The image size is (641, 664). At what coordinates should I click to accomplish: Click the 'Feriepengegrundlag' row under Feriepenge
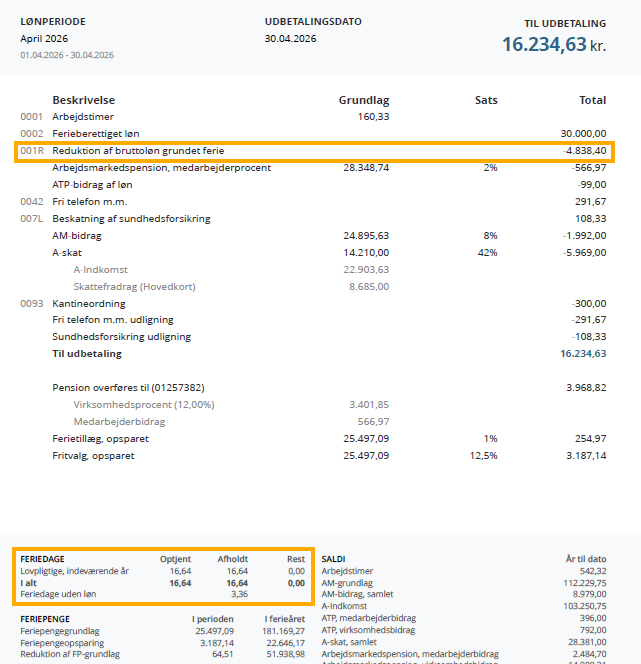[61, 631]
